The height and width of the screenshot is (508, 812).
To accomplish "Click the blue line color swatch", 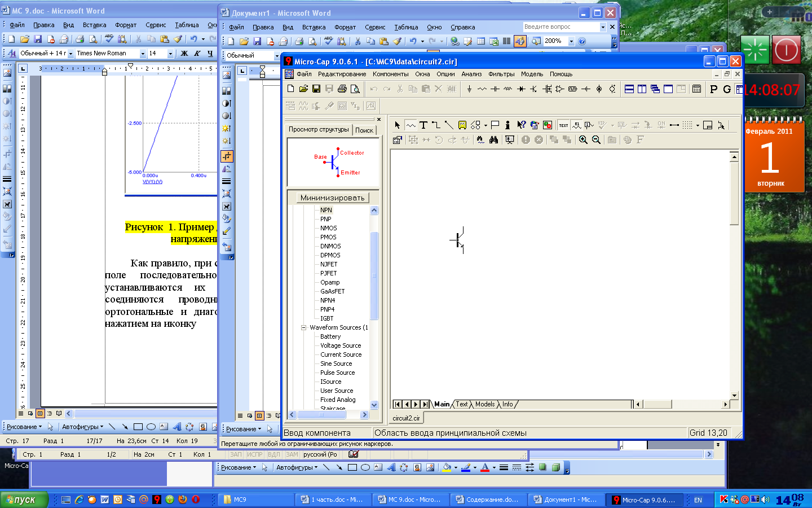I will click(465, 467).
